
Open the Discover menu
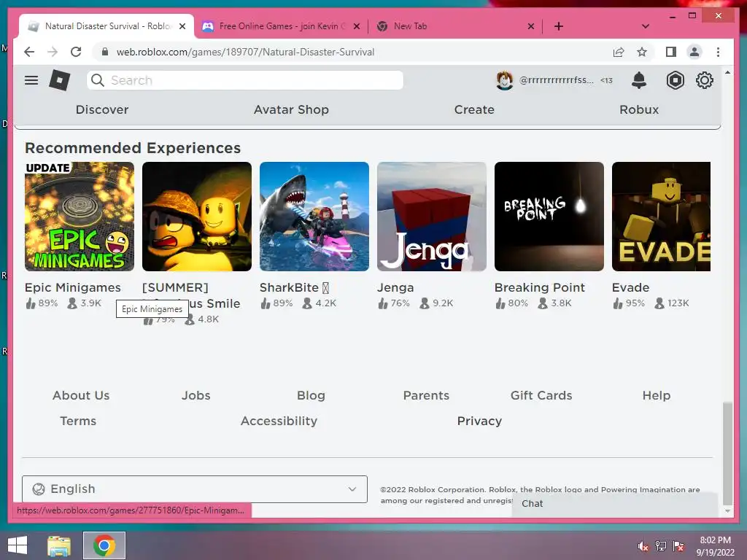point(102,109)
